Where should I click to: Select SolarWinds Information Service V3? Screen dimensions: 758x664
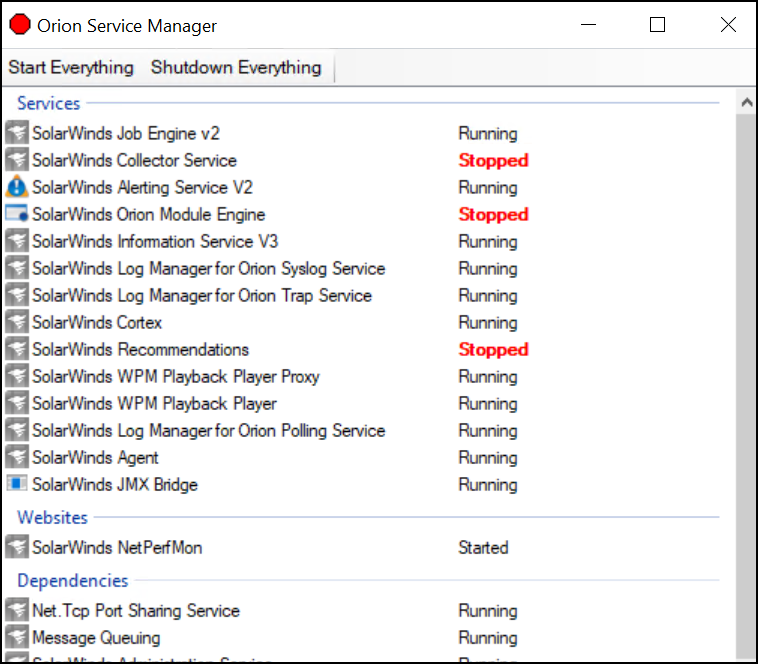pyautogui.click(x=155, y=241)
